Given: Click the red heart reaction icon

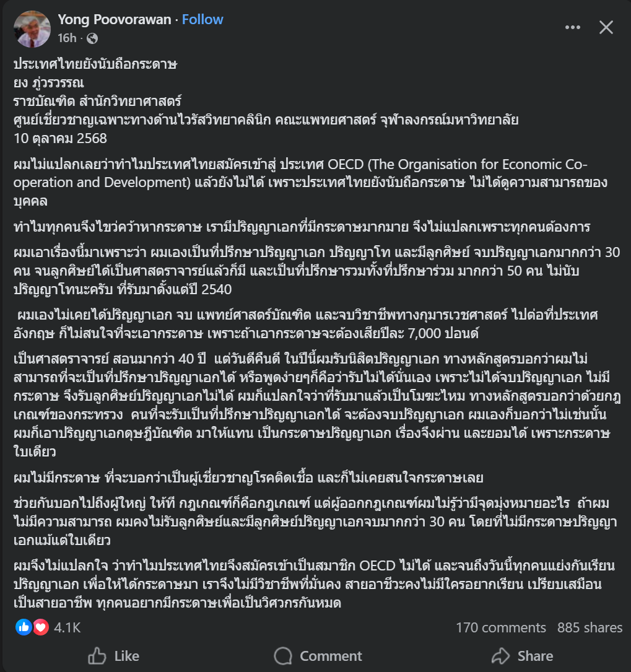Looking at the screenshot, I should click(40, 627).
